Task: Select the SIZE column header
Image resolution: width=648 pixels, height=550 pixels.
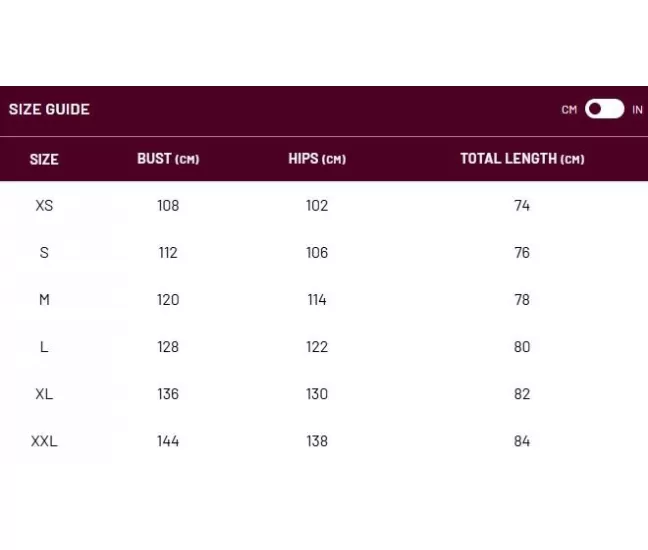Action: 44,159
